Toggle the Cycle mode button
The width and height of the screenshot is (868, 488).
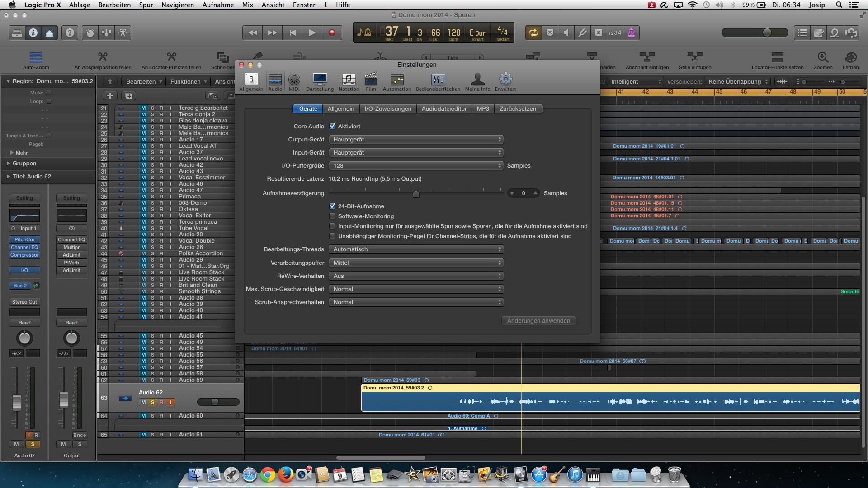pyautogui.click(x=533, y=33)
